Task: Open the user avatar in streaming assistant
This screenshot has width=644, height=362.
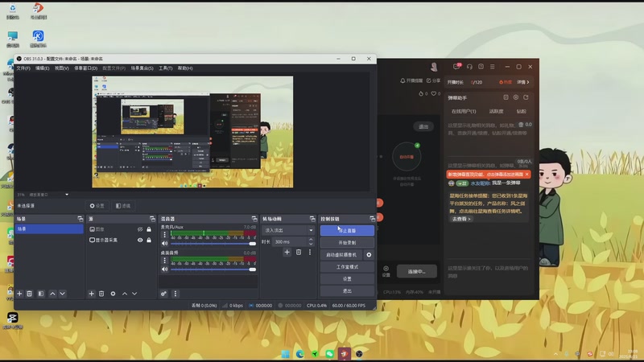Action: (x=434, y=67)
